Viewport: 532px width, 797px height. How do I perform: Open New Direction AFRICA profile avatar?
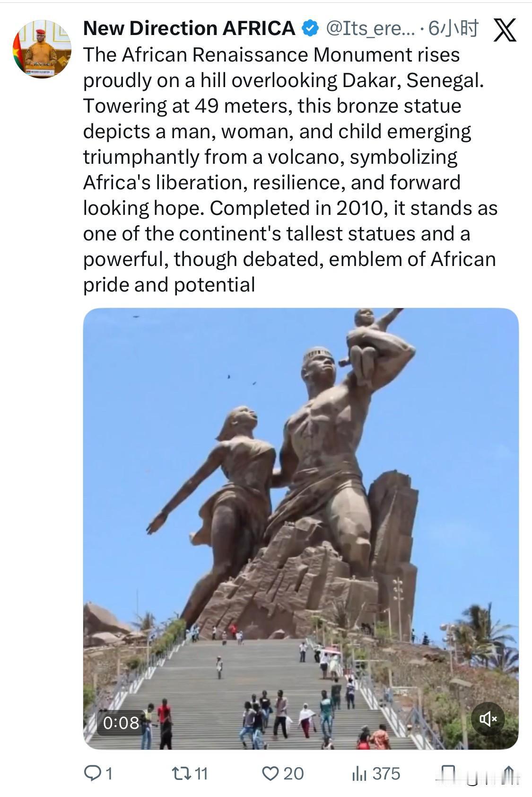click(x=42, y=49)
